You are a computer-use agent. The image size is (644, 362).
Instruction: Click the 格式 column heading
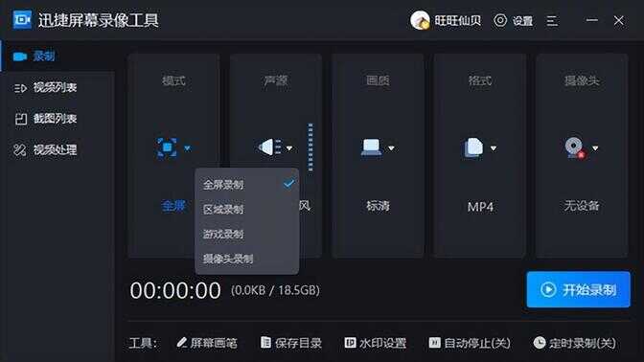tap(480, 80)
